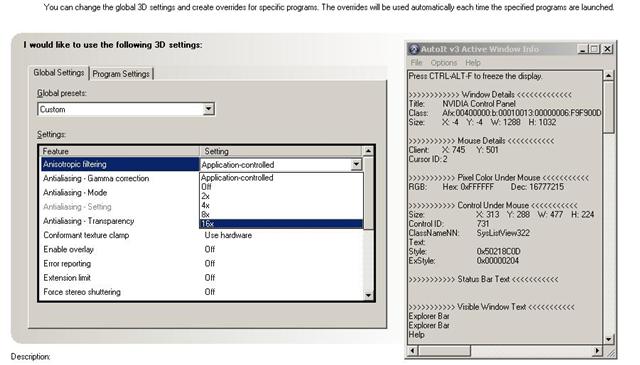Click the settings list scroll down arrow
The image size is (640, 365).
[369, 295]
